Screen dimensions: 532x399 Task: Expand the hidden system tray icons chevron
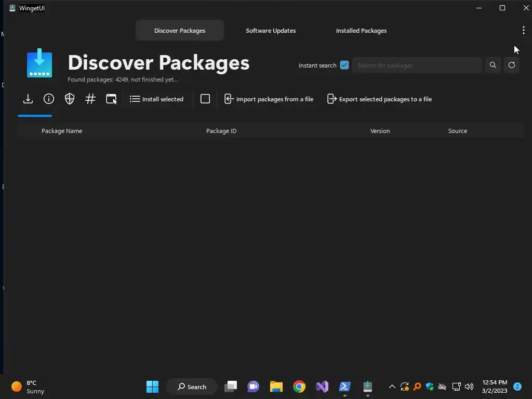coord(392,387)
